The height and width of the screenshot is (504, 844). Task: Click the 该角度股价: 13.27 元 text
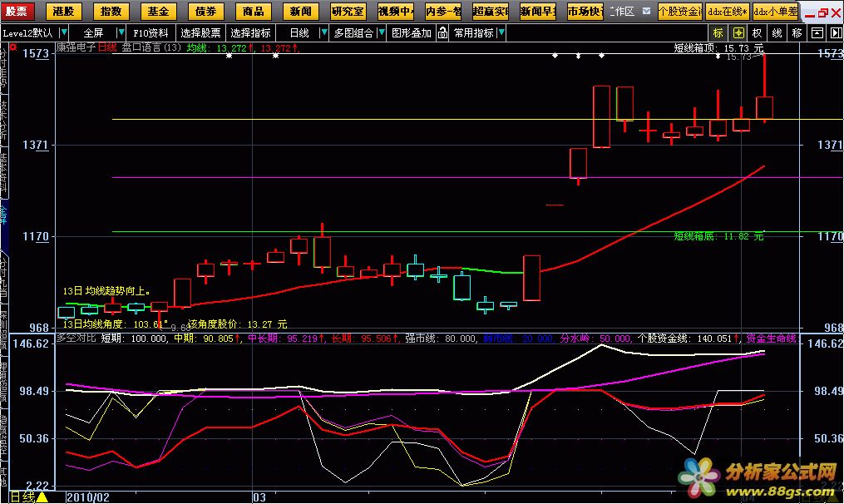[x=237, y=324]
